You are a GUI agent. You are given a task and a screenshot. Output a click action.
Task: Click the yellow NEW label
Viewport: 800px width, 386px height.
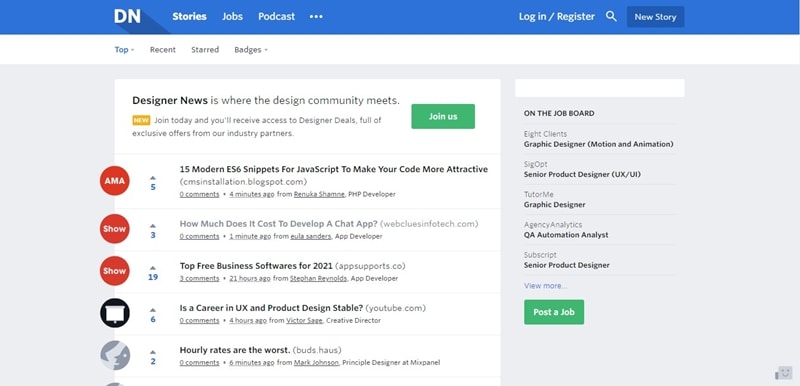pyautogui.click(x=141, y=120)
